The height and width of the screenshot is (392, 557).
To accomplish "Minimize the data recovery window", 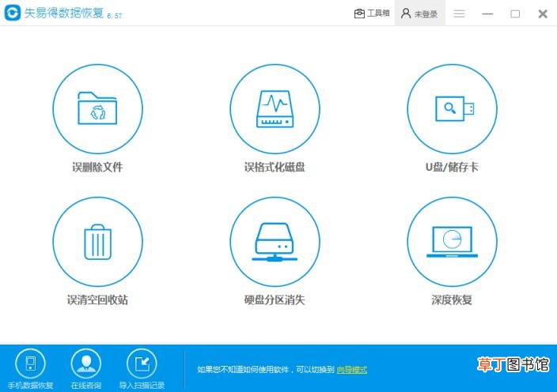I will (x=487, y=14).
